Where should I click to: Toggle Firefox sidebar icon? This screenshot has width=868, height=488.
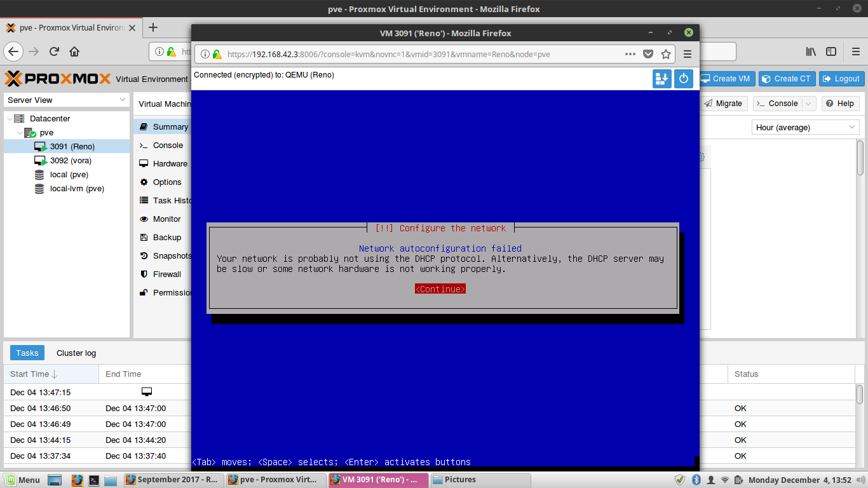[x=831, y=51]
